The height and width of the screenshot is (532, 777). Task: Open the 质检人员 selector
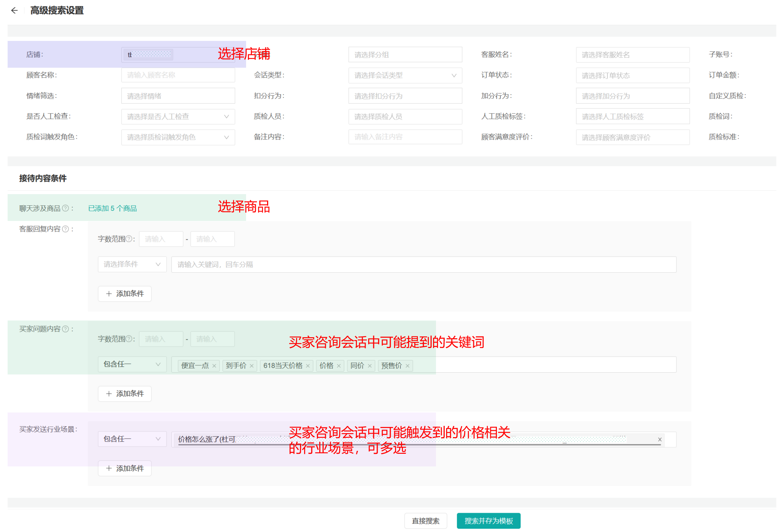(405, 117)
